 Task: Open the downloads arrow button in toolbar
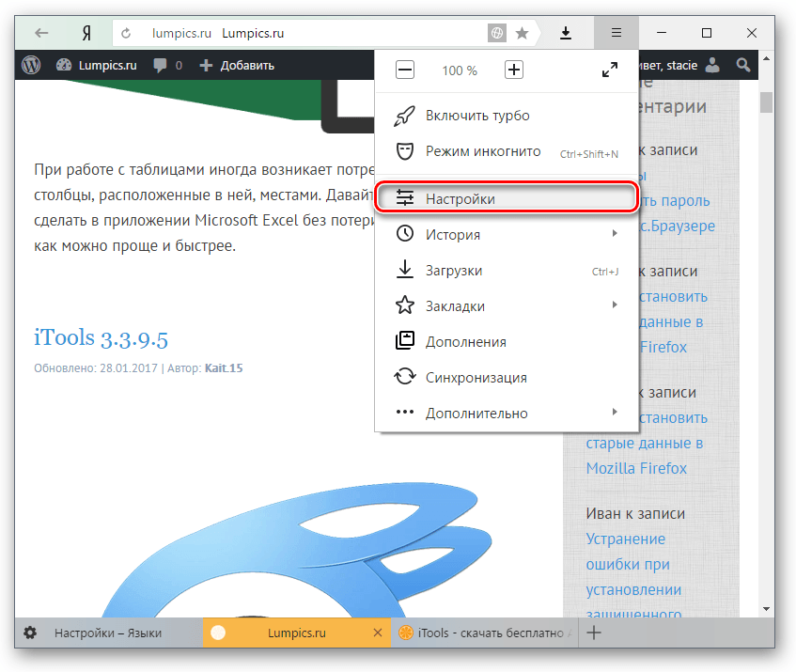click(566, 33)
